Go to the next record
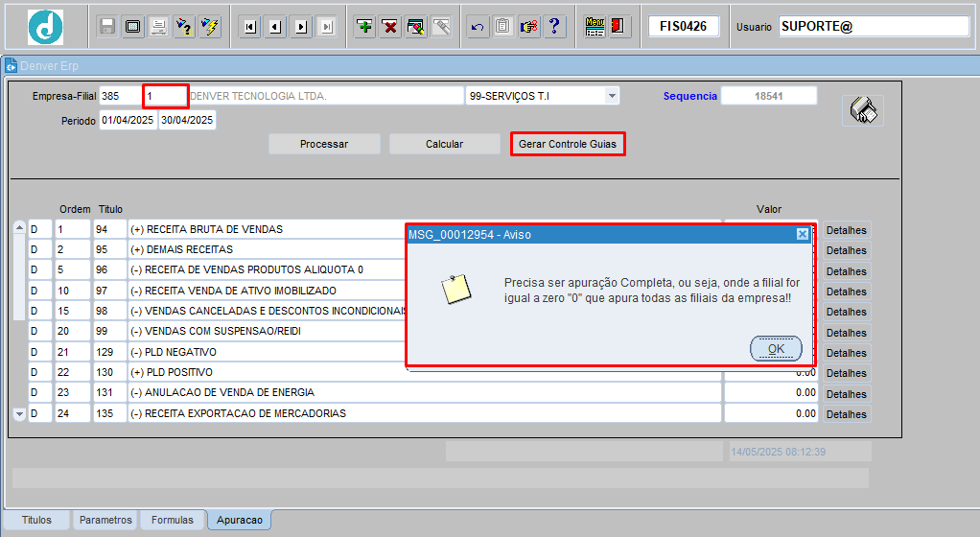This screenshot has width=980, height=537. pyautogui.click(x=301, y=27)
